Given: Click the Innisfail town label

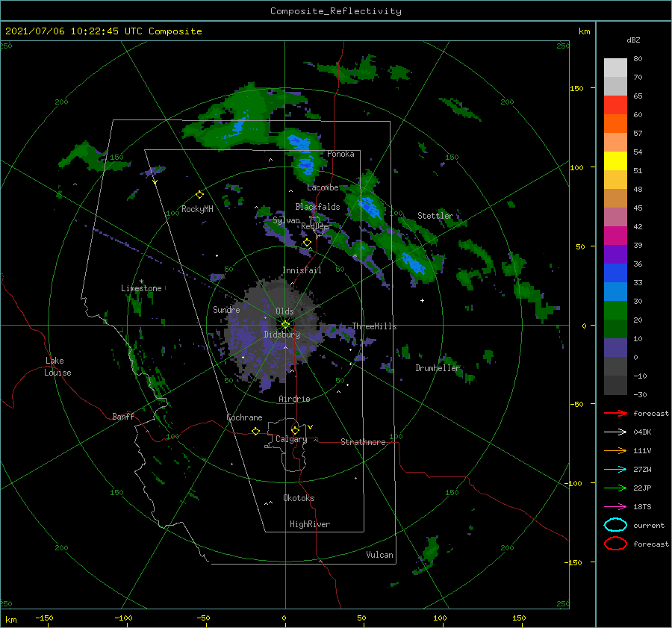Looking at the screenshot, I should coord(302,270).
